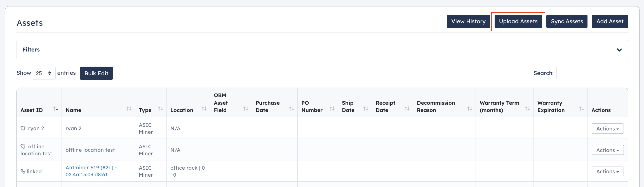Sort by Type column arrows

point(161,109)
